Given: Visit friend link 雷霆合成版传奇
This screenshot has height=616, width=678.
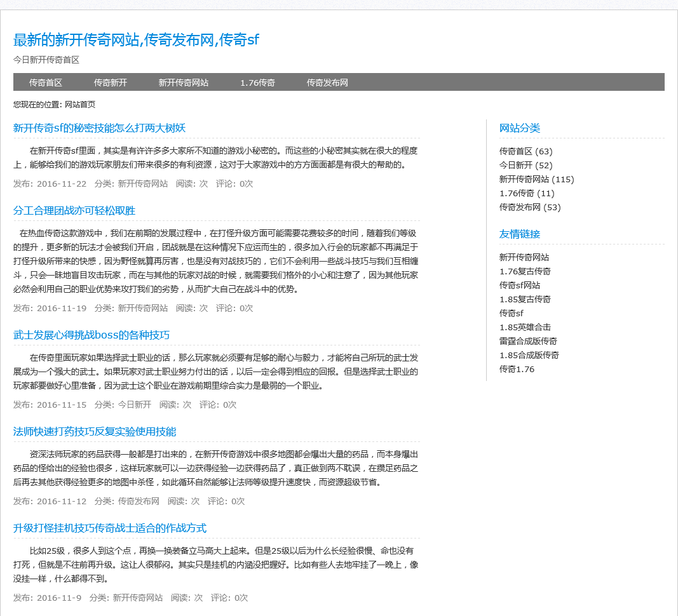Looking at the screenshot, I should click(529, 341).
